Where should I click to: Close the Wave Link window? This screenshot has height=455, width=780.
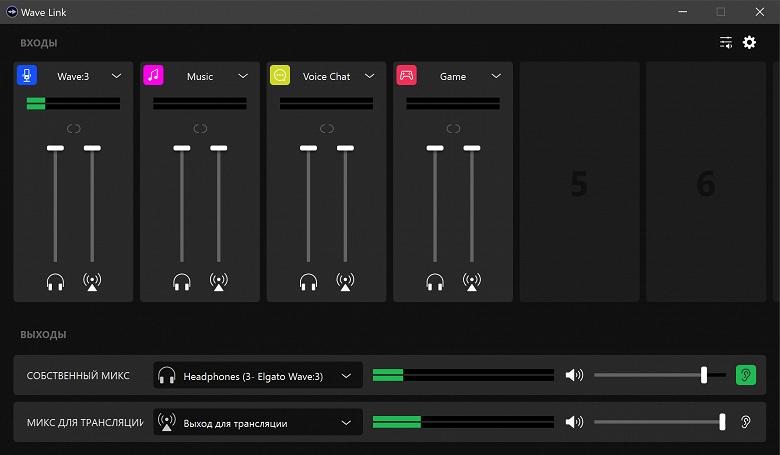click(760, 11)
